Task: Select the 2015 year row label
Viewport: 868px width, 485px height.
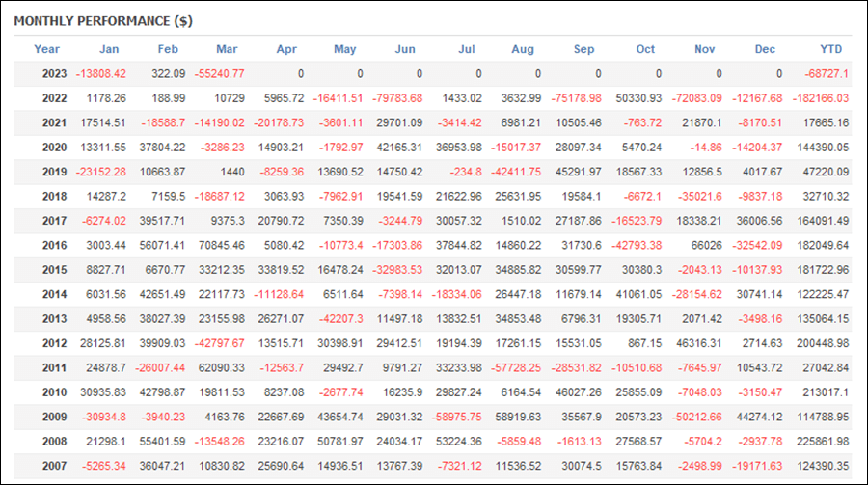Action: coord(54,270)
